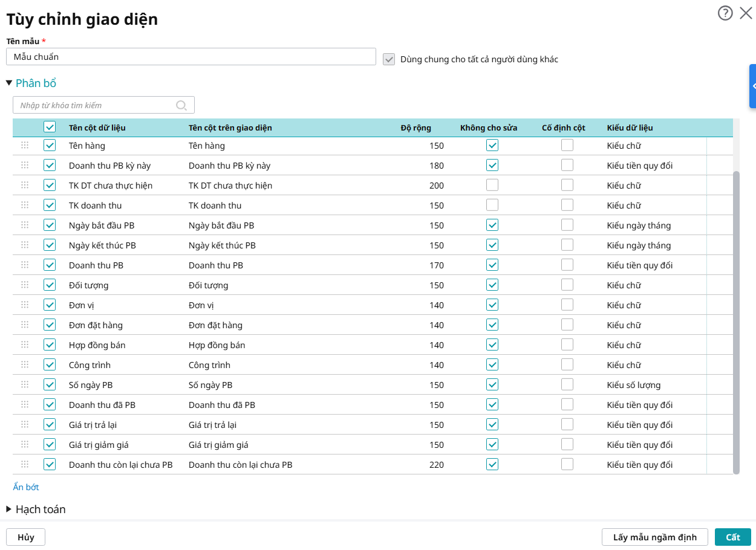This screenshot has height=550, width=756.
Task: Enable 'Cố định cột' for Doanh thu PB kỳ này
Action: point(567,165)
